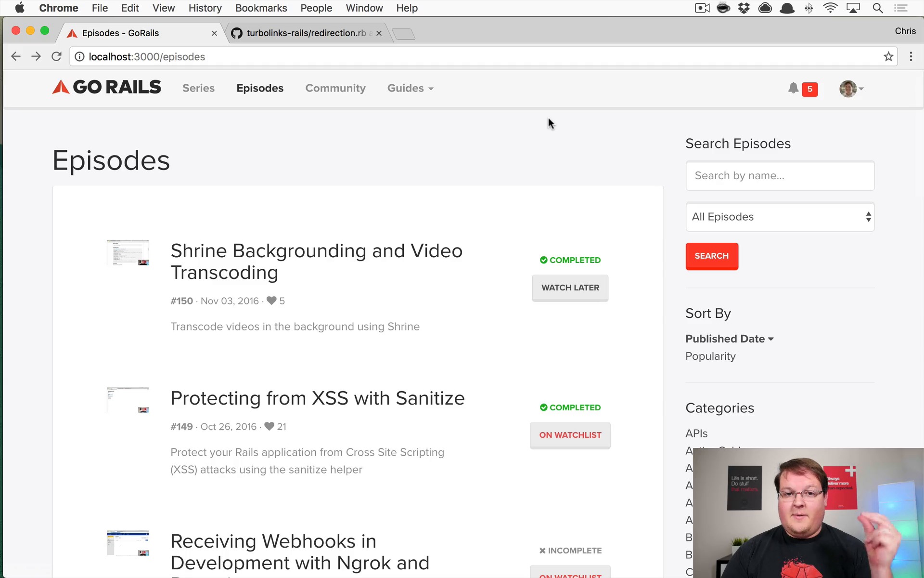Close the turbolinks-rails tab
This screenshot has height=578, width=924.
[x=379, y=33]
